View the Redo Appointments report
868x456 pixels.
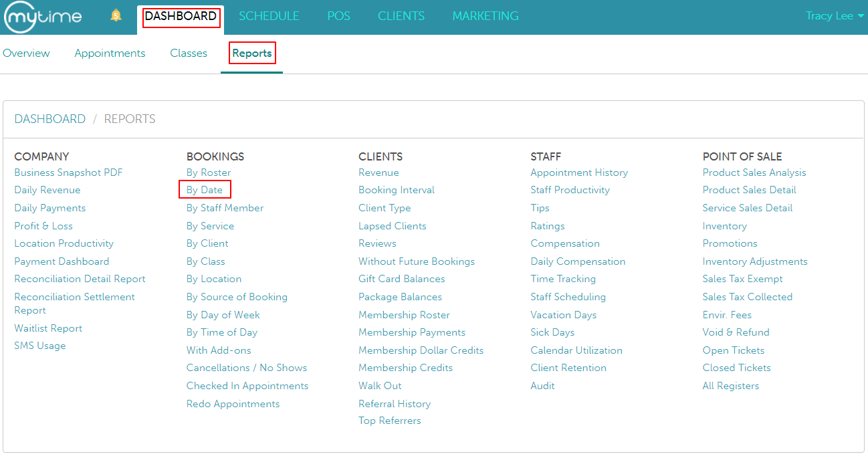233,404
